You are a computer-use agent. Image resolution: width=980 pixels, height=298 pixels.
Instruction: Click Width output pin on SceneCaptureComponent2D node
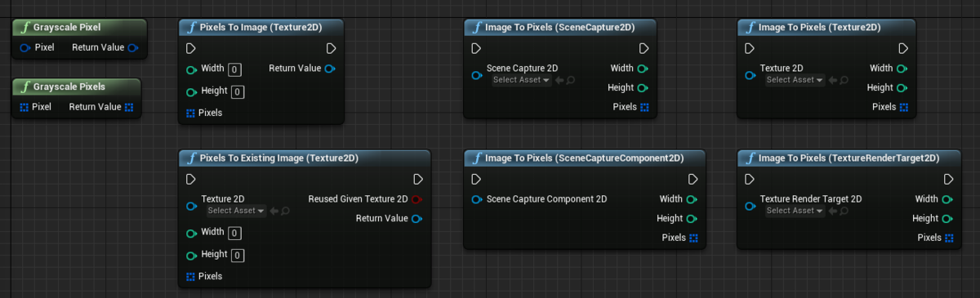click(x=692, y=199)
